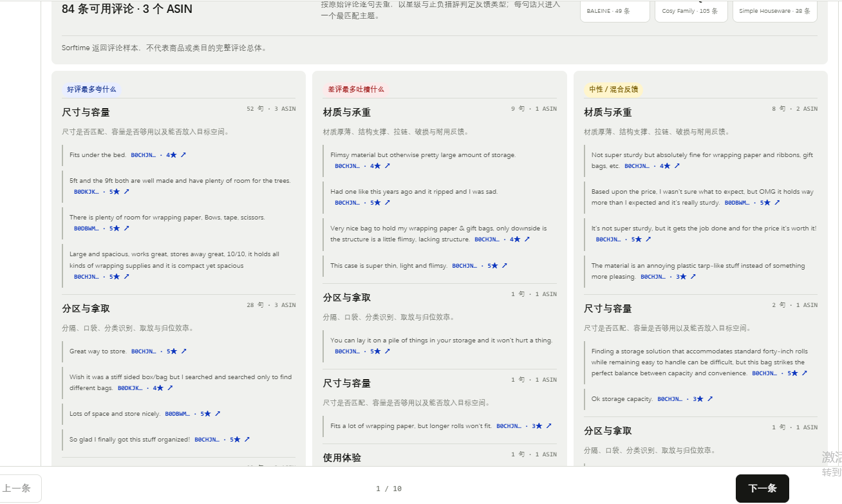Click arrow icon for "plenty of room for wrapping paper" review

pyautogui.click(x=126, y=229)
